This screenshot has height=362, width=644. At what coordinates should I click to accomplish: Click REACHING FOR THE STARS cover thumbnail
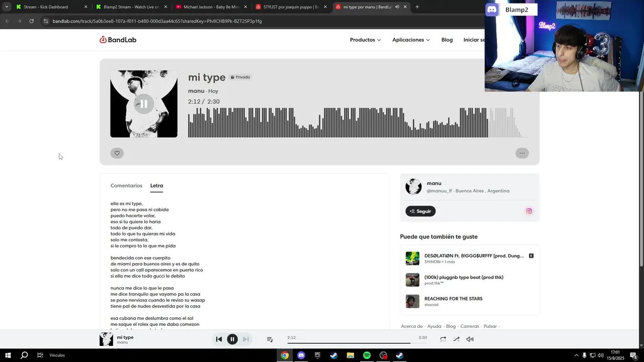[x=413, y=301]
